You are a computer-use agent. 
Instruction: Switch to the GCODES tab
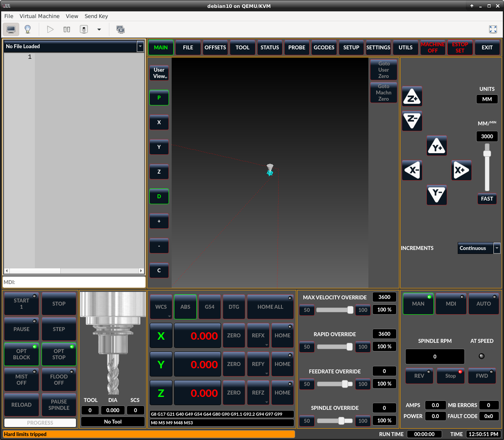(324, 47)
